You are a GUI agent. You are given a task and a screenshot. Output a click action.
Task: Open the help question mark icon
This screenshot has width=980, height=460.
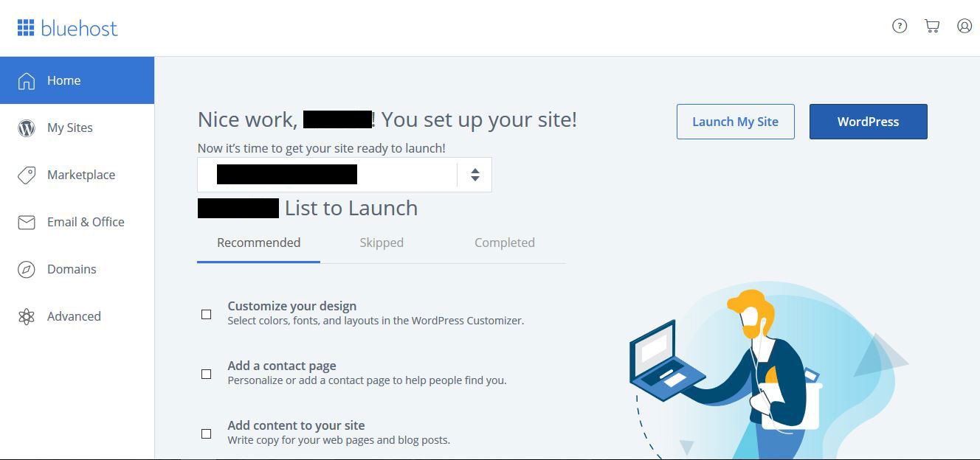tap(900, 25)
